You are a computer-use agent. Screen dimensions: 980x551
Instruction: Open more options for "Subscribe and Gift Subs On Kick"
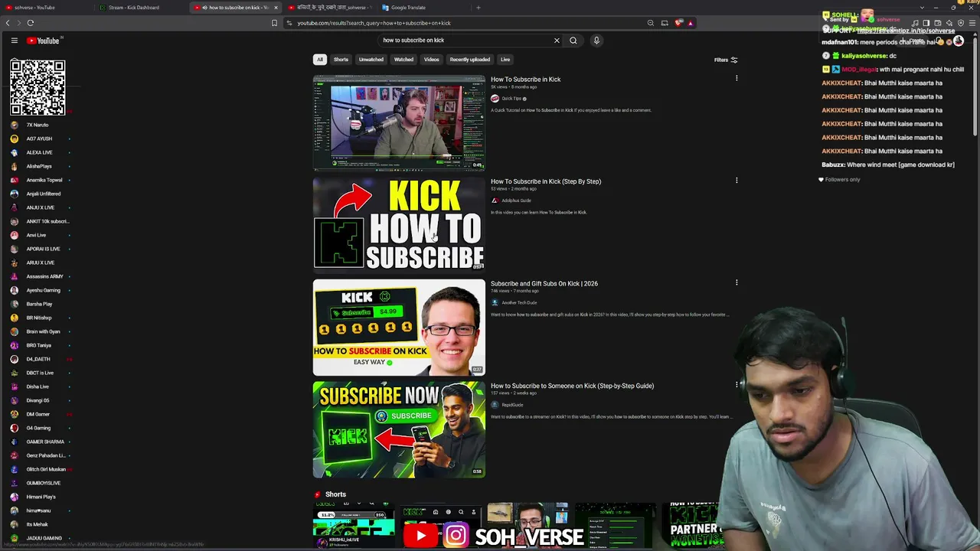click(737, 282)
